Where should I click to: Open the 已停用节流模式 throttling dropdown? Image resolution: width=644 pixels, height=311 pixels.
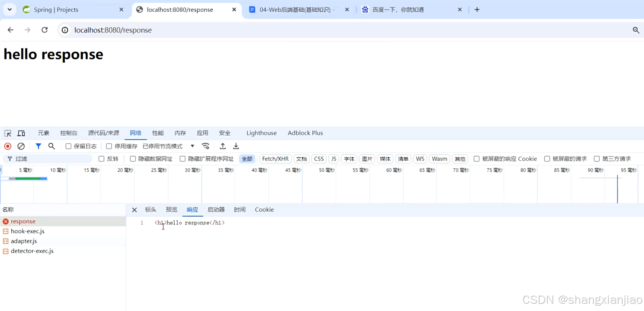tap(168, 146)
